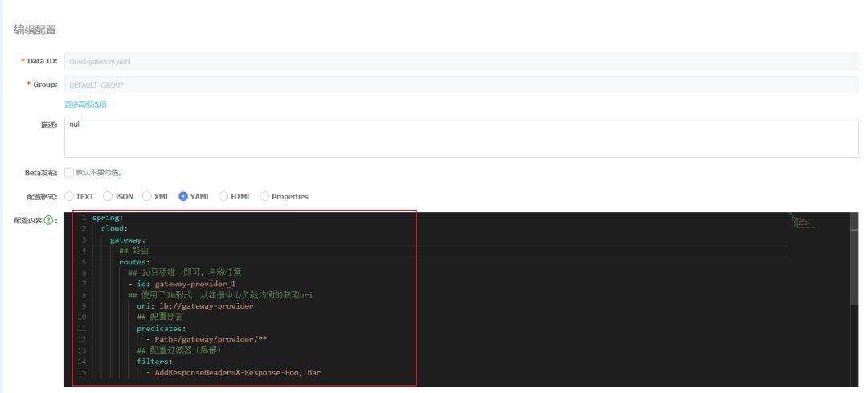
Task: Click line number 5 in the gutter
Action: (x=83, y=262)
